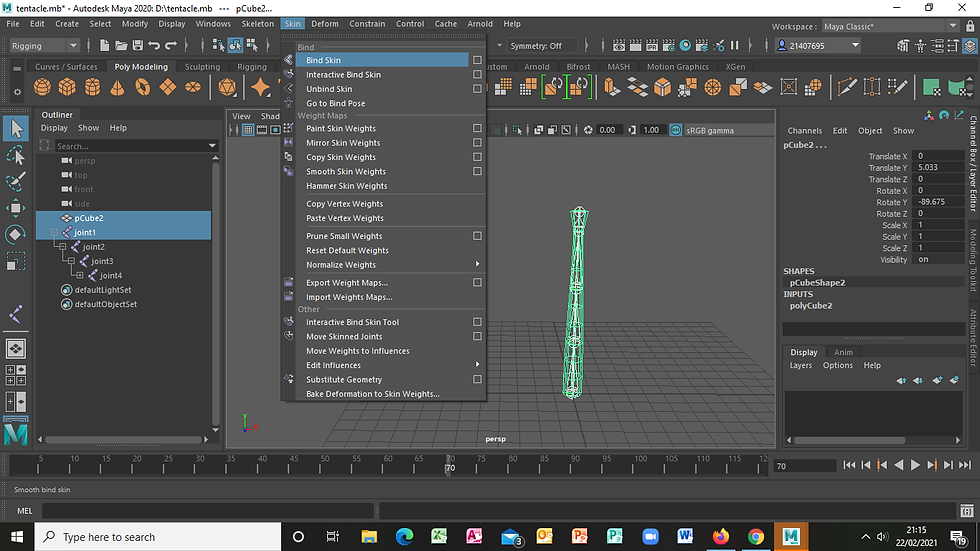The width and height of the screenshot is (980, 551).
Task: Open the Rigging menu set dropdown
Action: coord(44,46)
